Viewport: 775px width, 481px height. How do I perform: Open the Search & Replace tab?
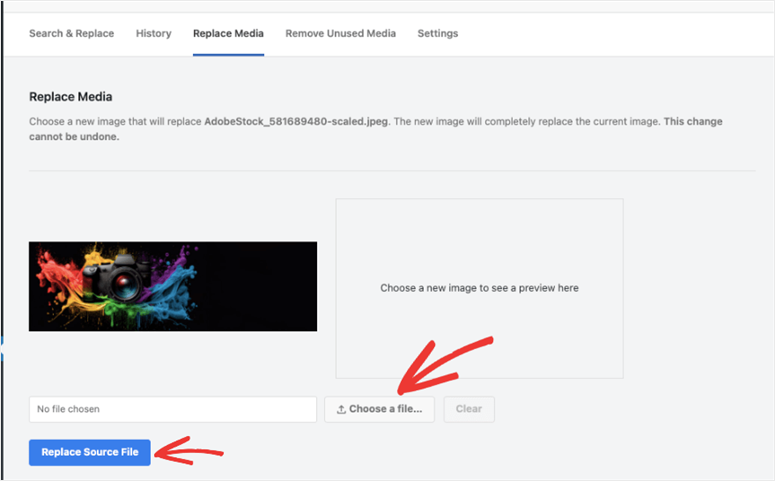tap(73, 33)
